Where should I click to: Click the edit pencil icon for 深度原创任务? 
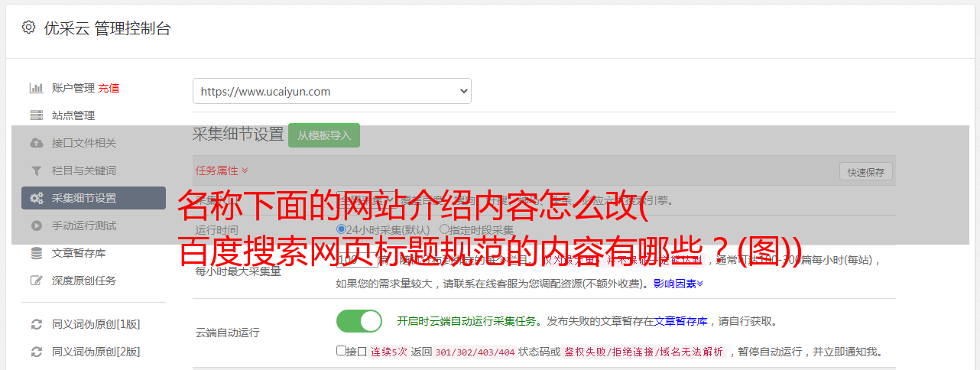[x=36, y=281]
